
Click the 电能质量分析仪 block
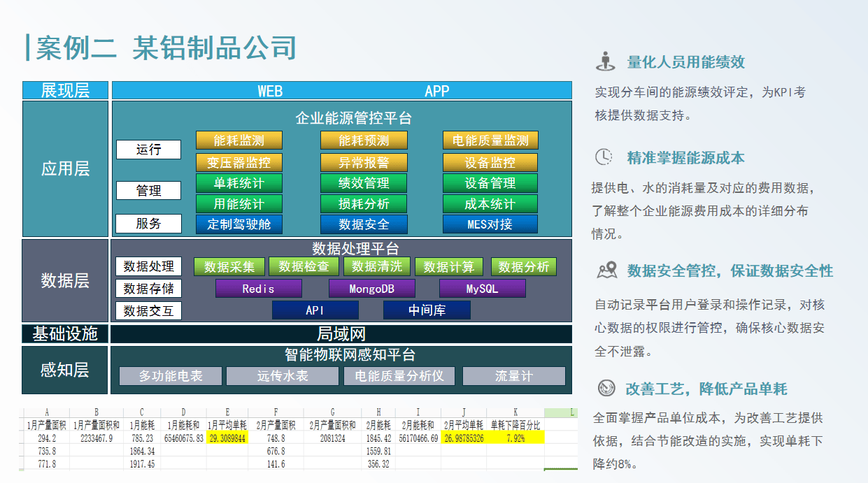[x=399, y=376]
